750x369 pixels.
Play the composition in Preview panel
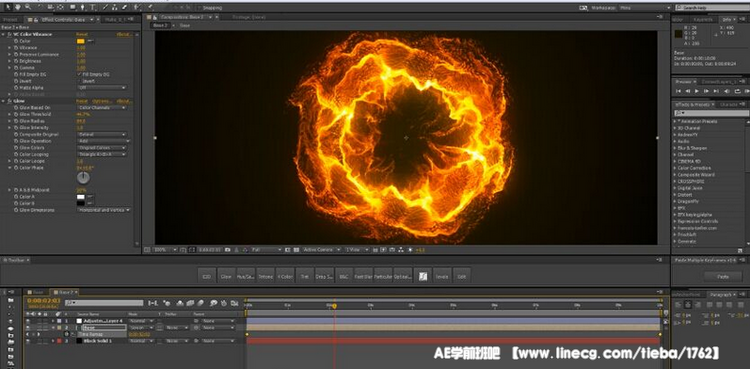(x=697, y=91)
